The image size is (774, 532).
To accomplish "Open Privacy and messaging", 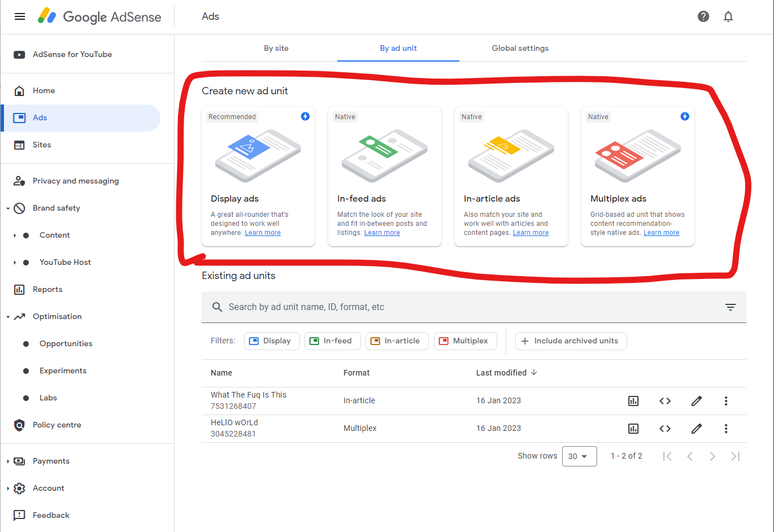I will pyautogui.click(x=76, y=181).
